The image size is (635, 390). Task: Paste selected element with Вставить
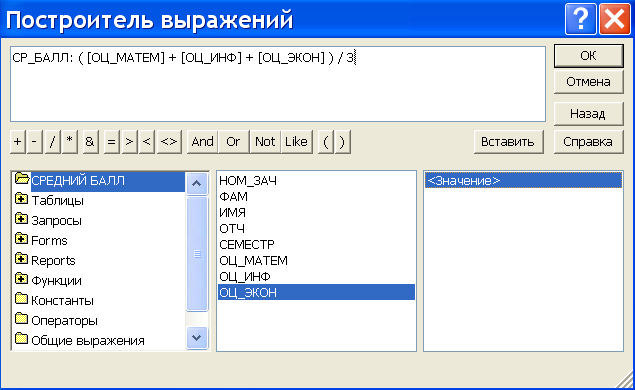pyautogui.click(x=508, y=142)
